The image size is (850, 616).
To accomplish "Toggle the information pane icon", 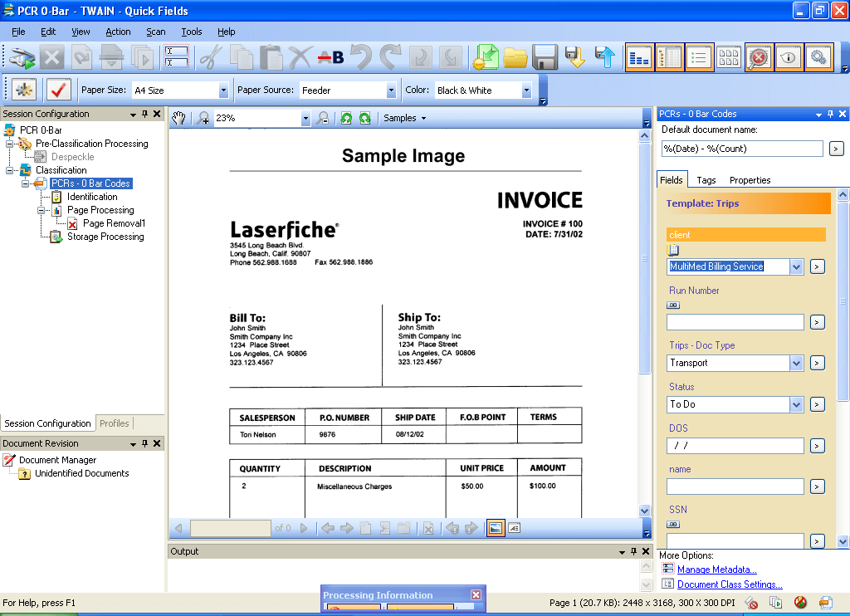I will click(789, 57).
